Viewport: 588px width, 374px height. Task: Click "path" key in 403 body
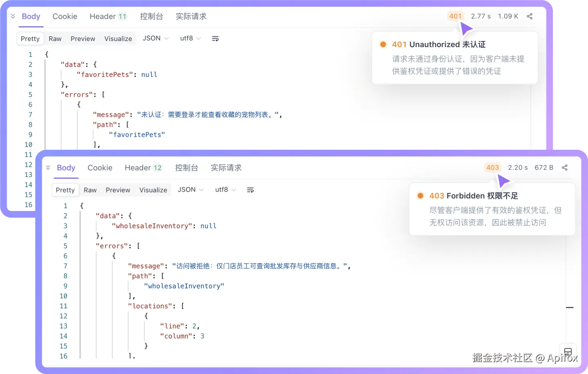tap(140, 276)
